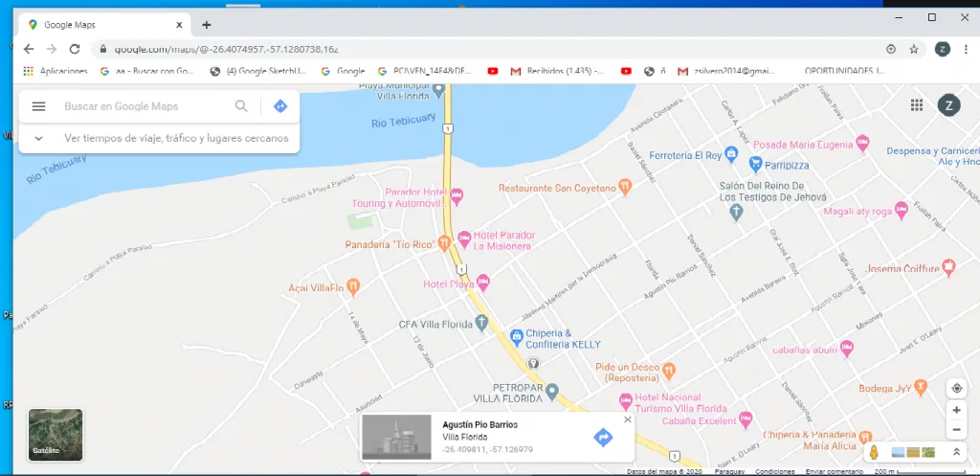Select Parador Hotel Touring pin
This screenshot has width=980, height=476.
pos(457,196)
